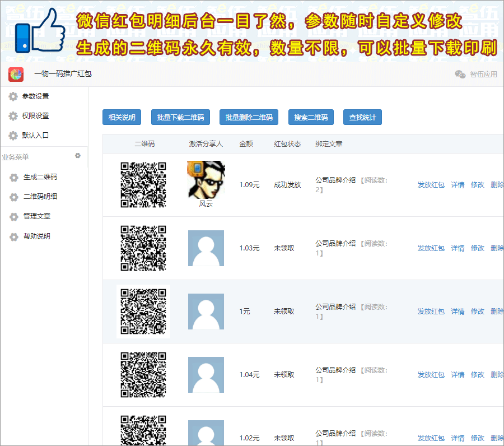Open 帮助说明 menu item
The image size is (504, 446).
click(37, 236)
